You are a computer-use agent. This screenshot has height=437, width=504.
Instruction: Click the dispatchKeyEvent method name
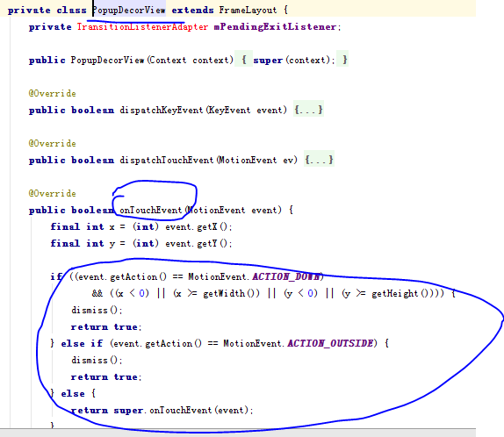(x=162, y=111)
